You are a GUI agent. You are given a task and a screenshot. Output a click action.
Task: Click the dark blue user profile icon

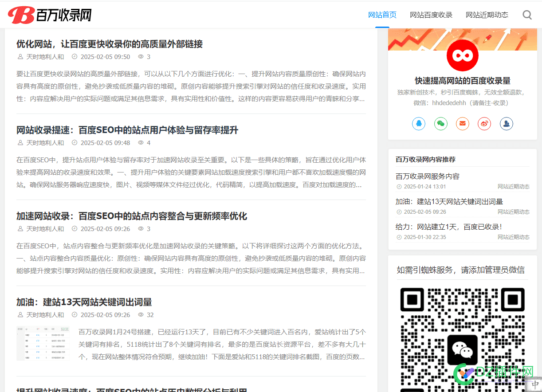coord(507,123)
